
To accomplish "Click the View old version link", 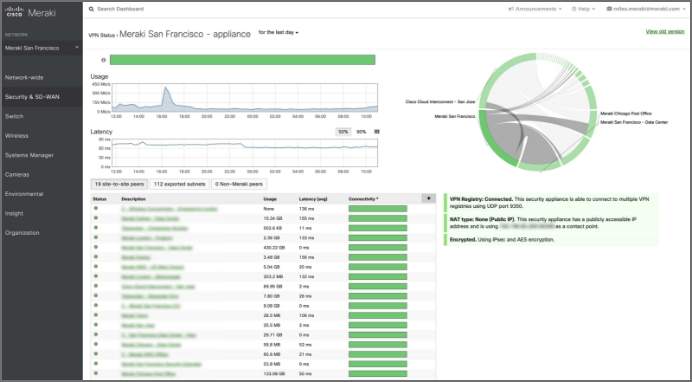I will [x=665, y=31].
